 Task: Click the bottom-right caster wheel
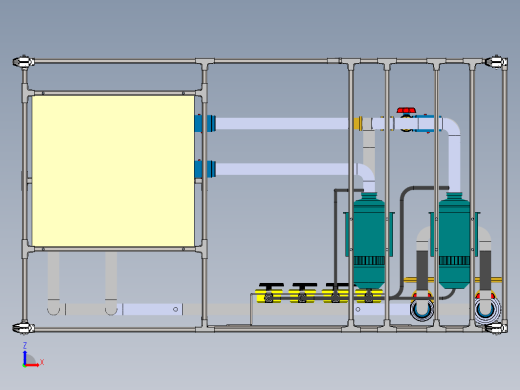496,328
